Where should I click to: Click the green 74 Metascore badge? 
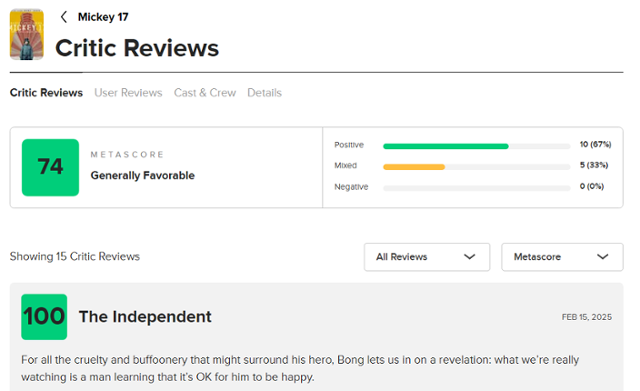click(x=50, y=167)
